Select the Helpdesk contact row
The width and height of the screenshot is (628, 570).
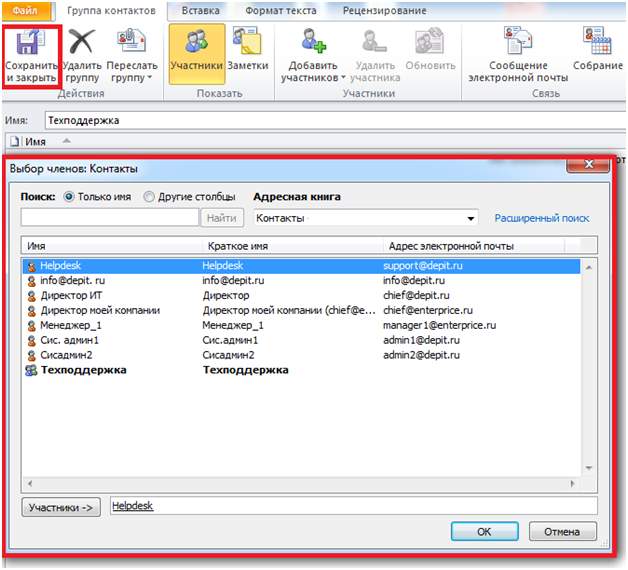[301, 266]
